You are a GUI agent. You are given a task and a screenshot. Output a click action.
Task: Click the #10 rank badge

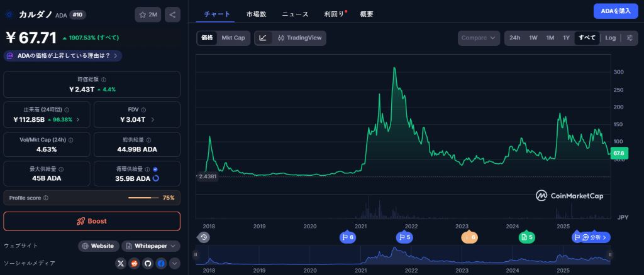tap(77, 14)
